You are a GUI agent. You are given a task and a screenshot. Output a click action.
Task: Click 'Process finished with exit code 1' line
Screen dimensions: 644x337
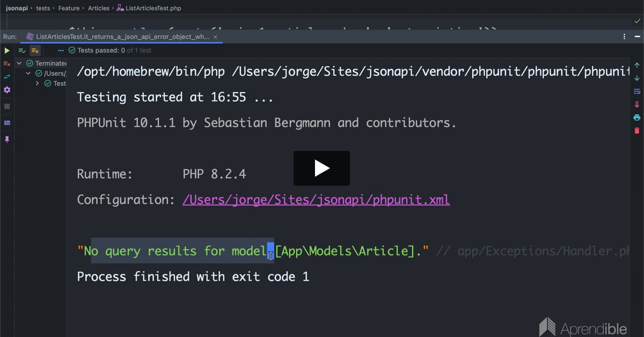(193, 277)
